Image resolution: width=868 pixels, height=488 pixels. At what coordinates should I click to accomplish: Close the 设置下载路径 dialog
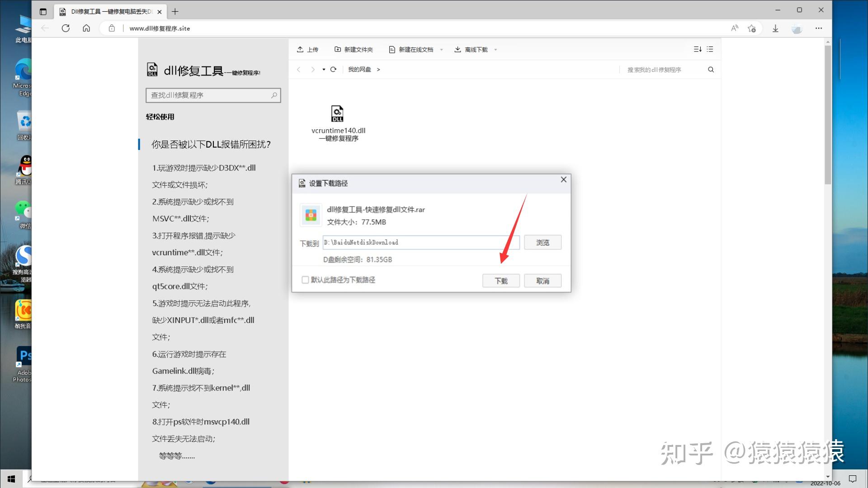click(x=563, y=180)
